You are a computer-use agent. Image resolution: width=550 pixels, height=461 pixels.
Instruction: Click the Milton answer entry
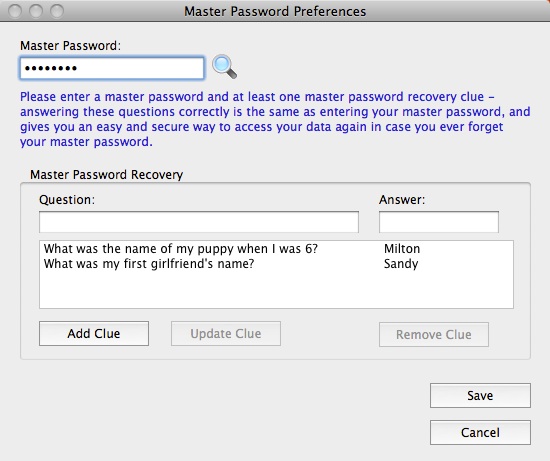[402, 249]
